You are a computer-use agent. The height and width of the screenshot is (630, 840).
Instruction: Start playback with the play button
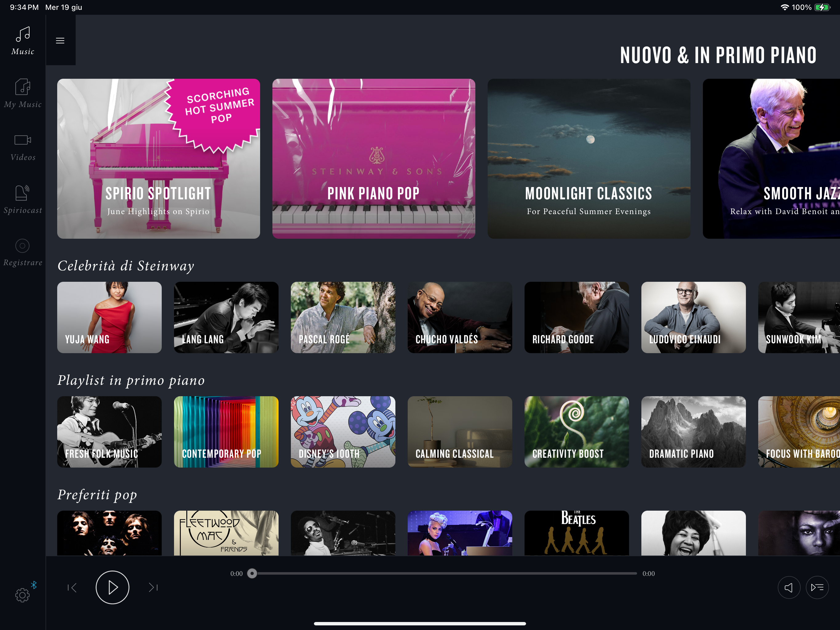click(x=113, y=587)
